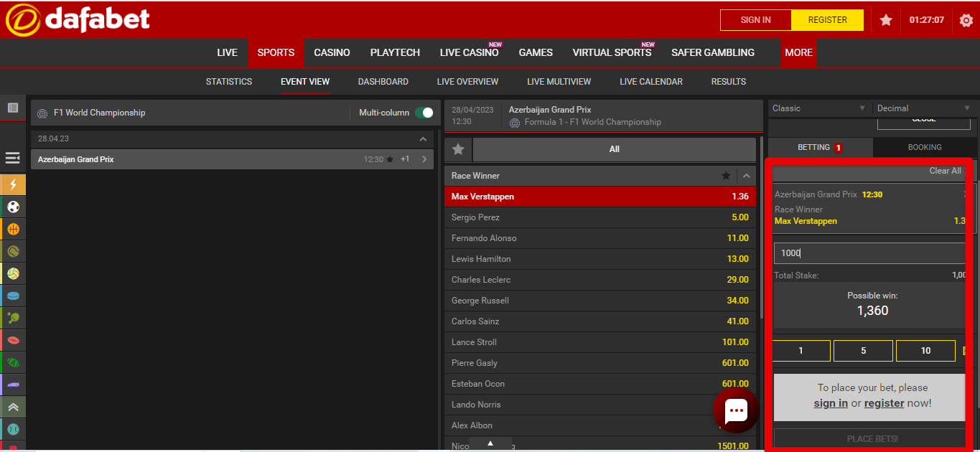Collapse the sports sidebar menu icon
Image resolution: width=980 pixels, height=452 pixels.
[x=12, y=158]
